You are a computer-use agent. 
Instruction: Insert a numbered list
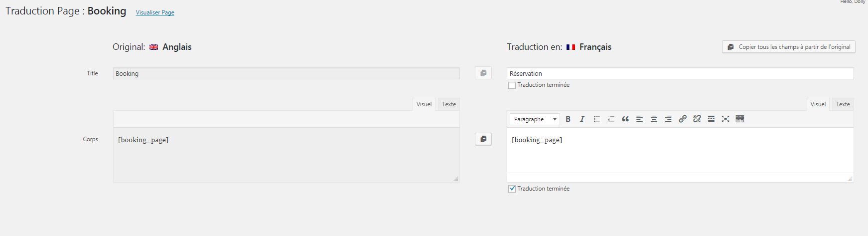pos(611,119)
